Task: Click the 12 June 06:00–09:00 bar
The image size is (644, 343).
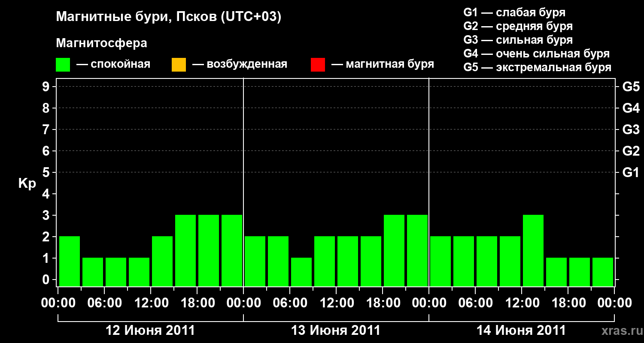Action: 116,272
